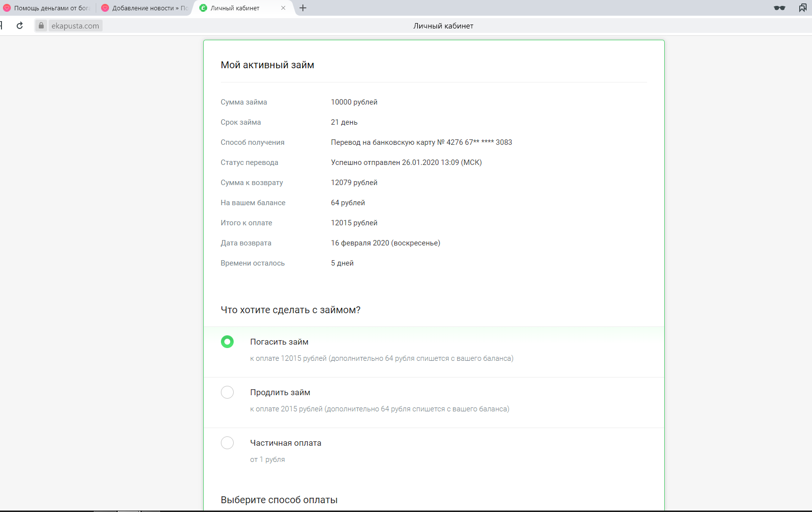The image size is (812, 512).
Task: Click the ekapusta.com address field
Action: click(x=75, y=26)
